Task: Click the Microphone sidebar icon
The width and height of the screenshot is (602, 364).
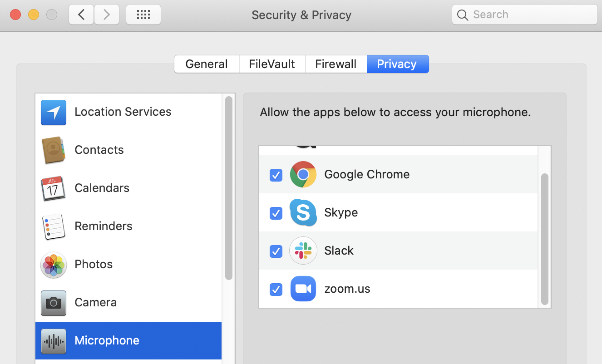Action: [x=53, y=340]
